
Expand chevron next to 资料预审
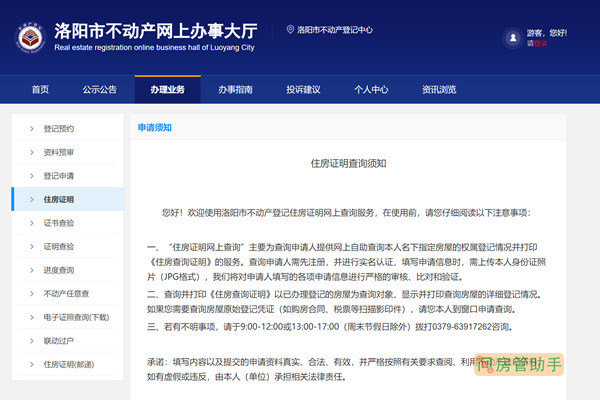click(x=32, y=152)
